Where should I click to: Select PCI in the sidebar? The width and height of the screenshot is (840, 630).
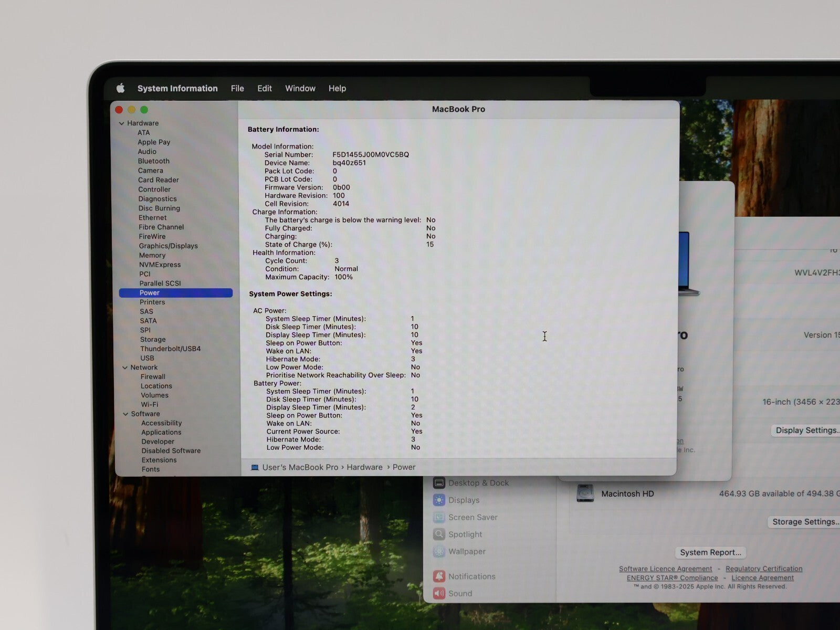pyautogui.click(x=145, y=274)
